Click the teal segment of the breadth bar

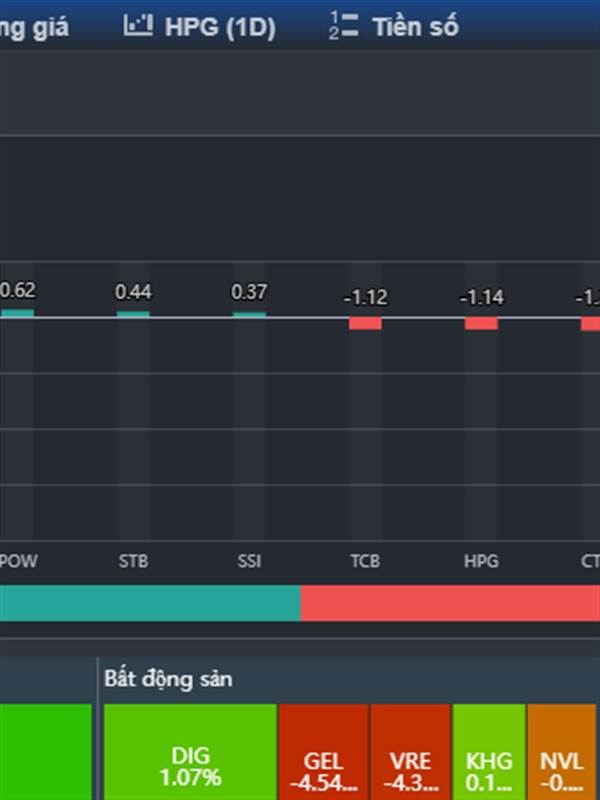(x=150, y=603)
